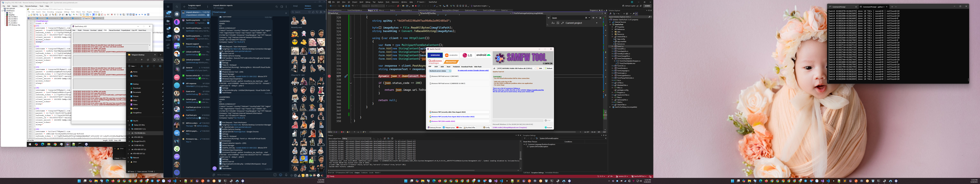
Task: Select the LG brand logo in SamFw Tool
Action: click(467, 55)
